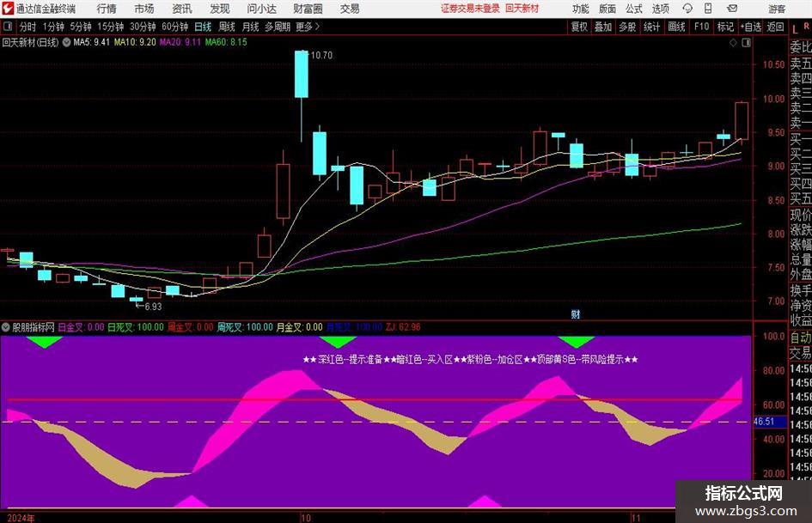Click the 标记 mark button
This screenshot has height=523, width=812.
(x=725, y=27)
